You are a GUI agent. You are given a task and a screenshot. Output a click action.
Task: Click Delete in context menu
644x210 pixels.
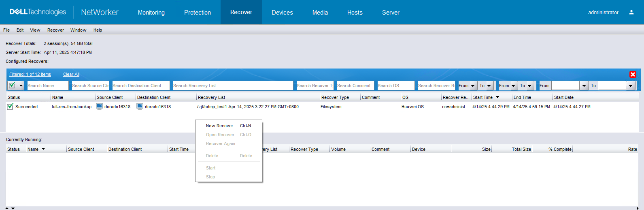pyautogui.click(x=229, y=156)
